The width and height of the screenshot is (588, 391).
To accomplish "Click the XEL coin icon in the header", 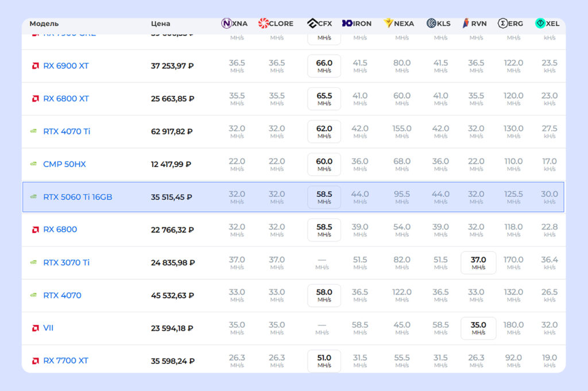I will [x=540, y=23].
